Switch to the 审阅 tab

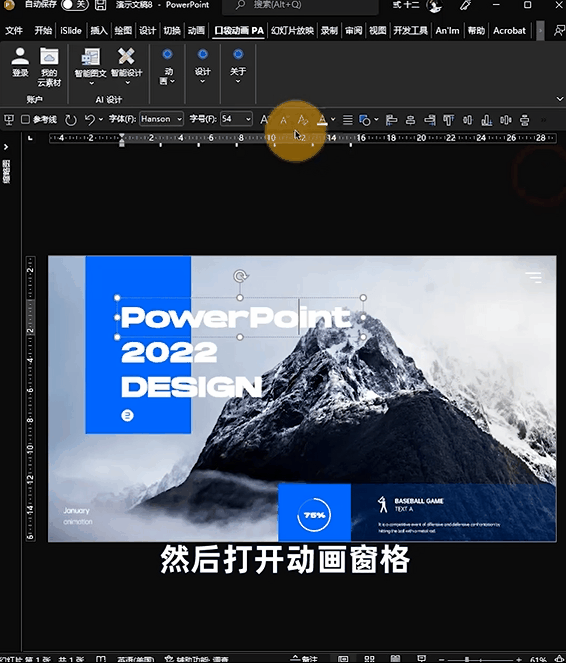[x=353, y=30]
